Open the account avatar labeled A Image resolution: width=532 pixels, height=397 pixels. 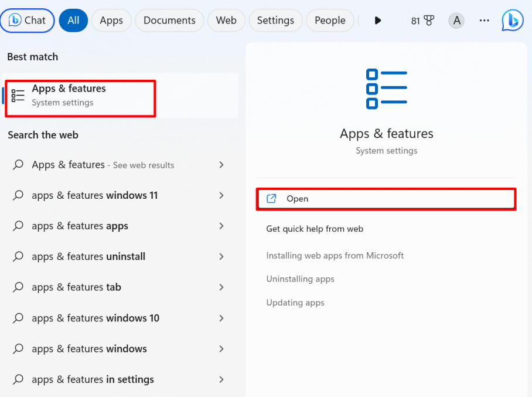click(x=456, y=21)
